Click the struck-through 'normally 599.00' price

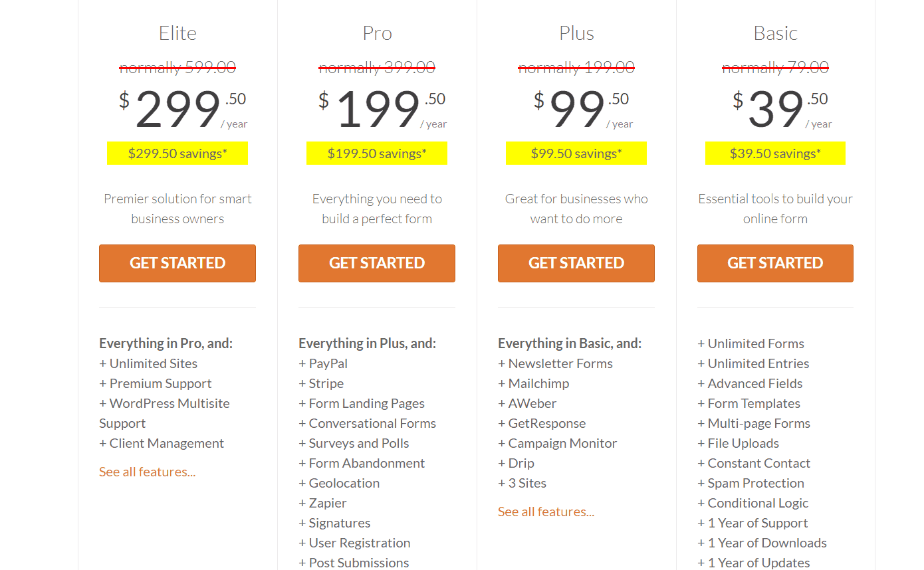(177, 67)
